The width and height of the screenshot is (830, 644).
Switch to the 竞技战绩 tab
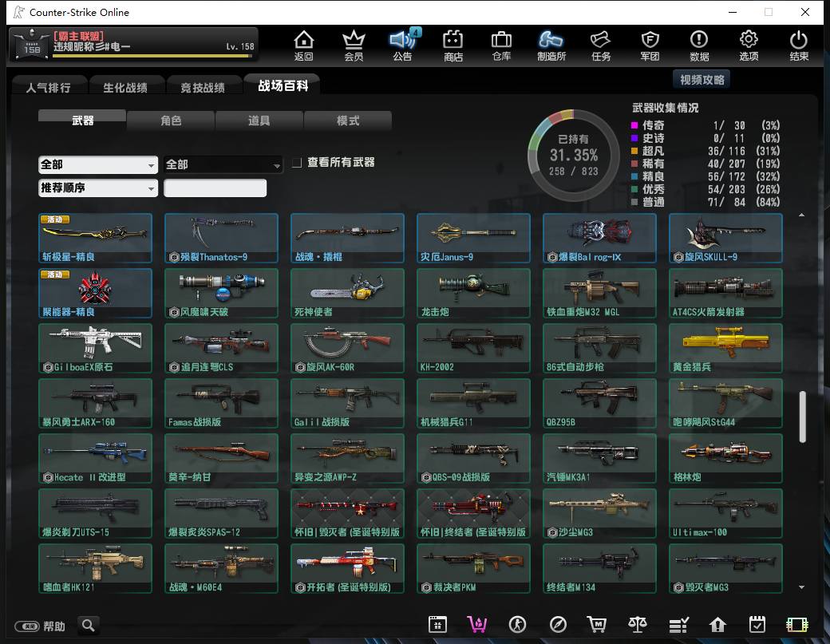(203, 87)
